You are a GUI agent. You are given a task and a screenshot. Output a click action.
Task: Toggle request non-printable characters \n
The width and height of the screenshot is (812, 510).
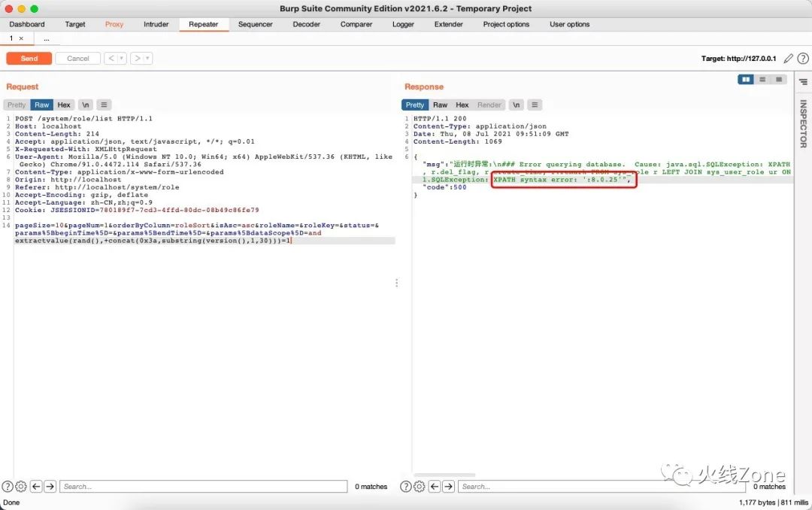86,105
